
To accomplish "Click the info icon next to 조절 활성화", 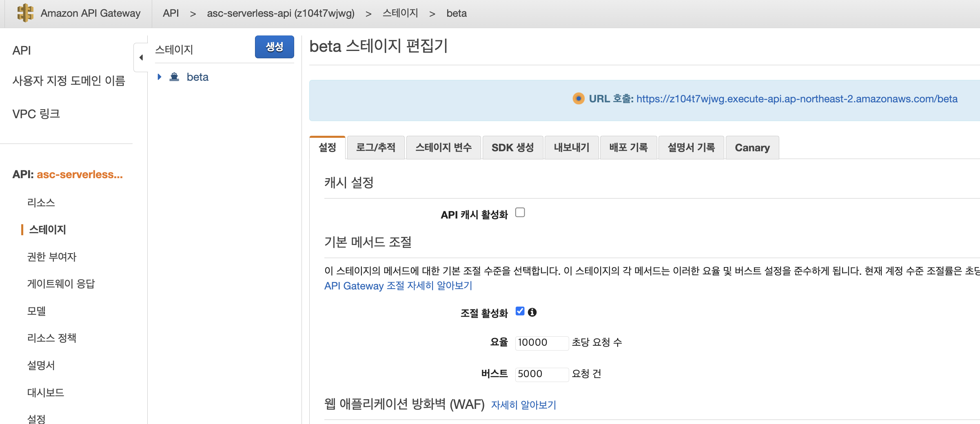I will coord(532,312).
